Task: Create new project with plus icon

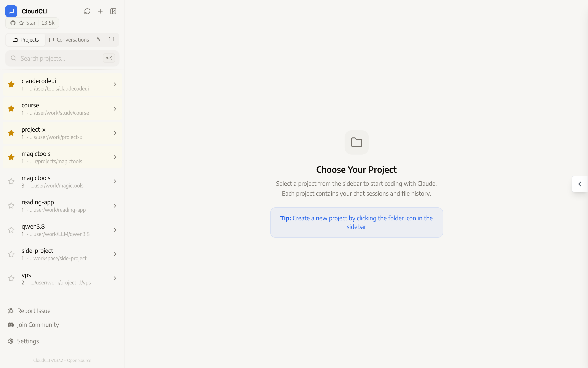Action: point(100,11)
